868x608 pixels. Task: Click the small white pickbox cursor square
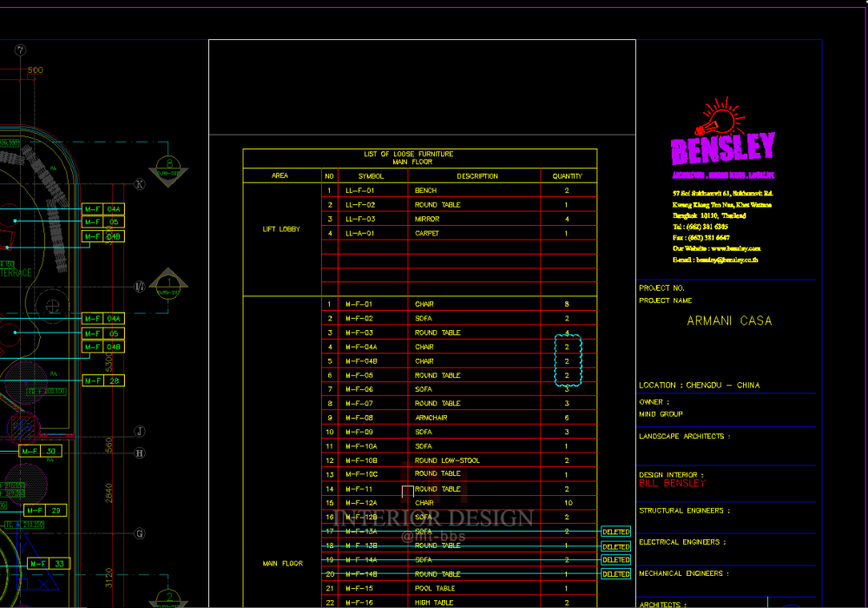pyautogui.click(x=408, y=492)
